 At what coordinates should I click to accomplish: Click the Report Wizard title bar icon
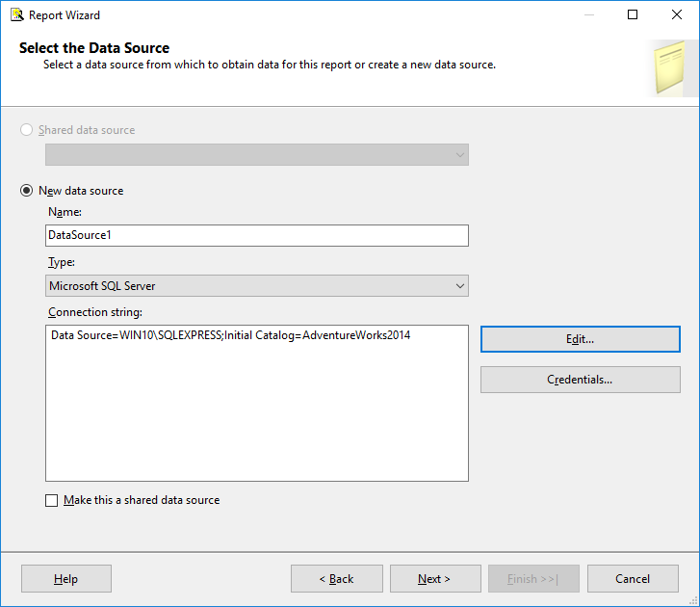[16, 15]
